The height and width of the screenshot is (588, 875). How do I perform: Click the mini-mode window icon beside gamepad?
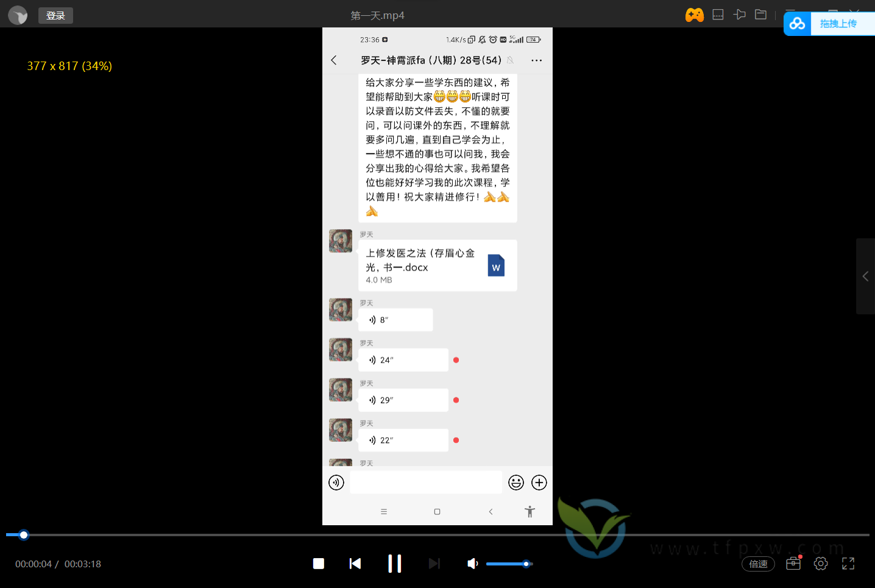pyautogui.click(x=718, y=15)
